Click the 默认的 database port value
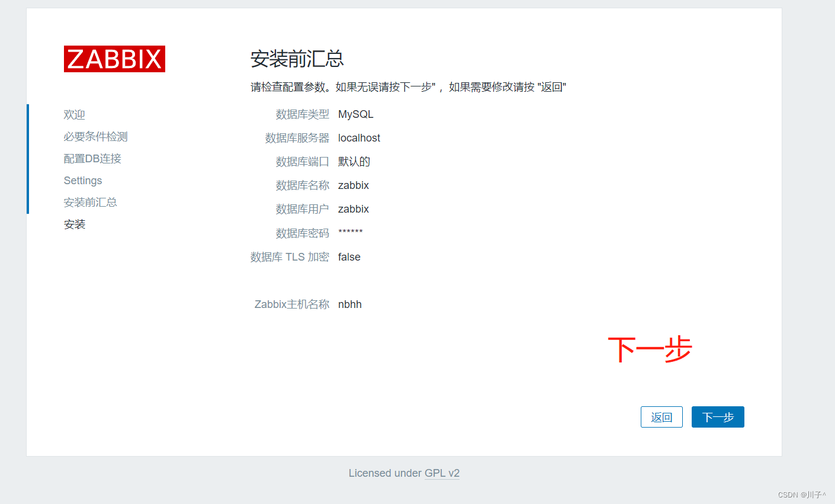 (x=354, y=161)
